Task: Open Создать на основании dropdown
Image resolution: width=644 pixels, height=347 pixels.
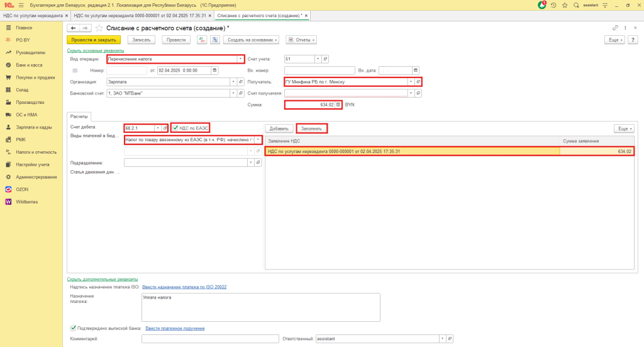Action: pos(252,40)
